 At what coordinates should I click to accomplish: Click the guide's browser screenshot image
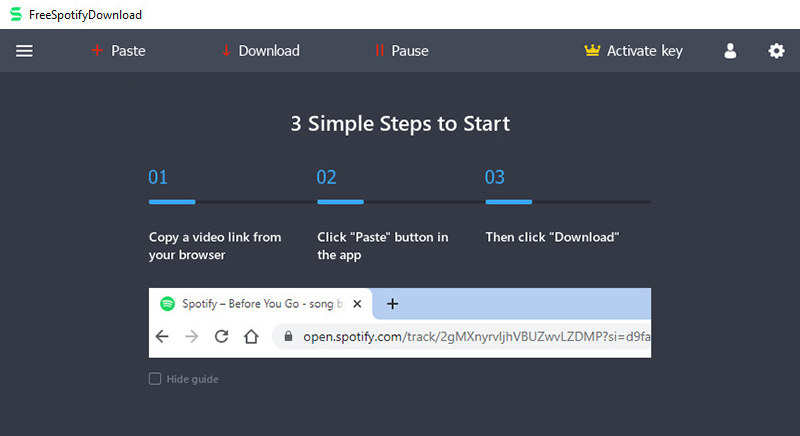[400, 323]
